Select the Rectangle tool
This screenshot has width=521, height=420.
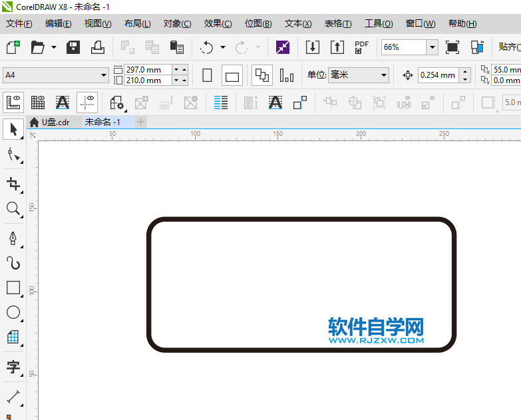(x=13, y=288)
